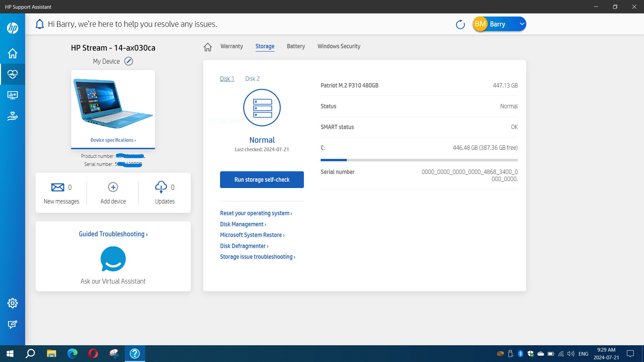Image resolution: width=644 pixels, height=362 pixels.
Task: Click the HP Stream laptop image
Action: click(x=113, y=103)
